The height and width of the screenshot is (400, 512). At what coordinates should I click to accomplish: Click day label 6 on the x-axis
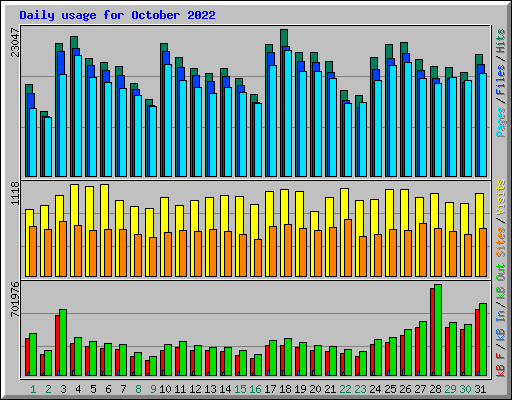pos(108,389)
